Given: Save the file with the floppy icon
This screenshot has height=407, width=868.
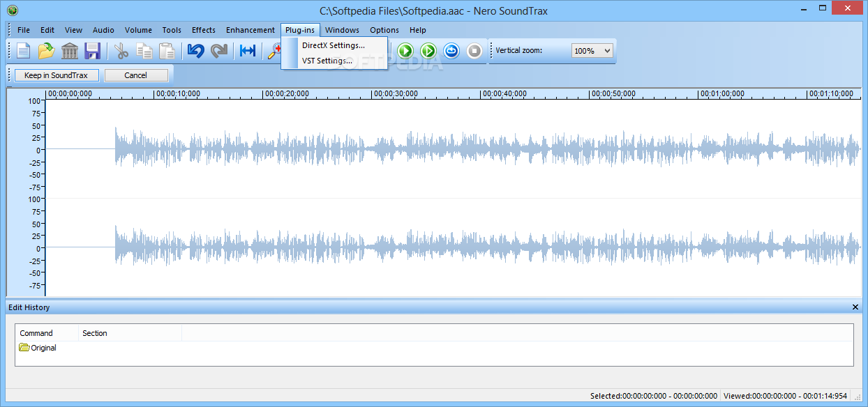Looking at the screenshot, I should [x=92, y=51].
